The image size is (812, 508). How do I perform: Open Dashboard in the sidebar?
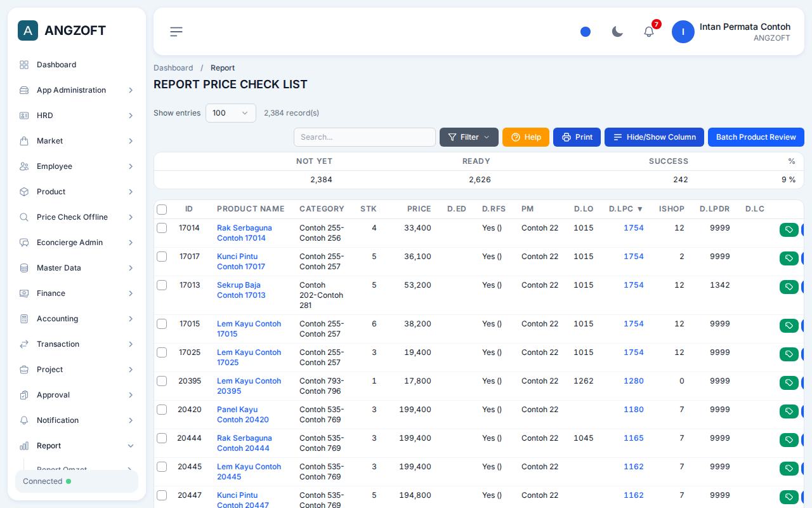tap(77, 65)
